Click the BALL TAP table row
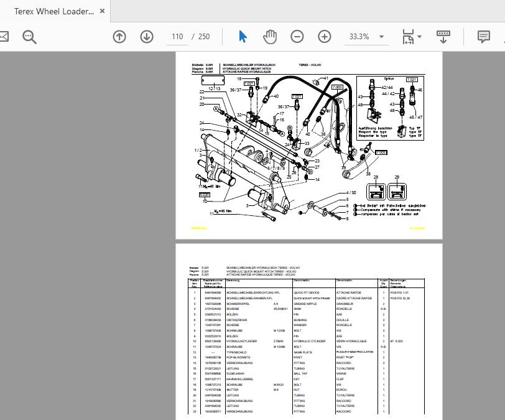505x420 pixels. click(x=306, y=373)
